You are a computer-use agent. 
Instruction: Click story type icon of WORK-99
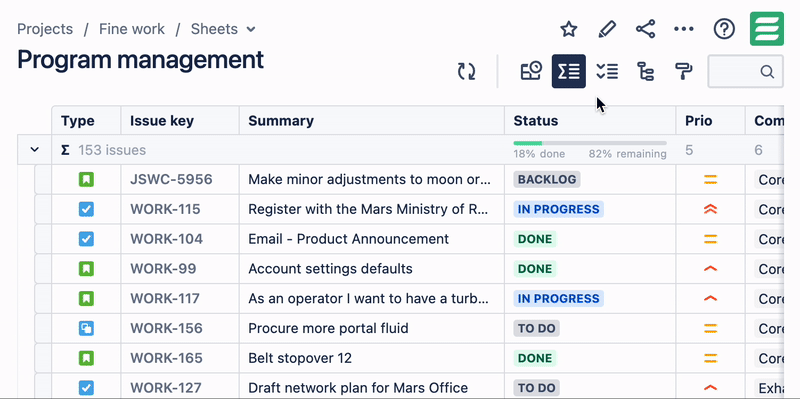point(86,269)
